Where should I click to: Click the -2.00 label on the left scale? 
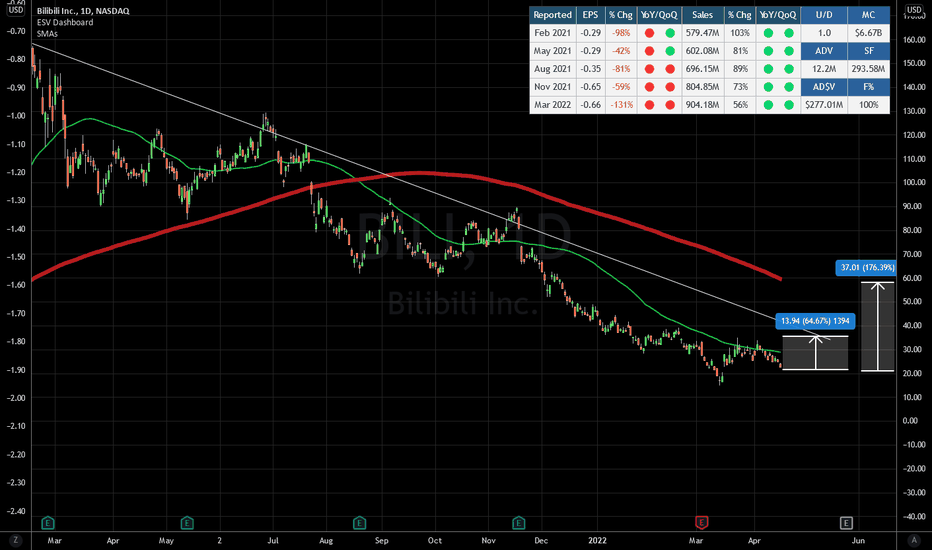click(15, 398)
